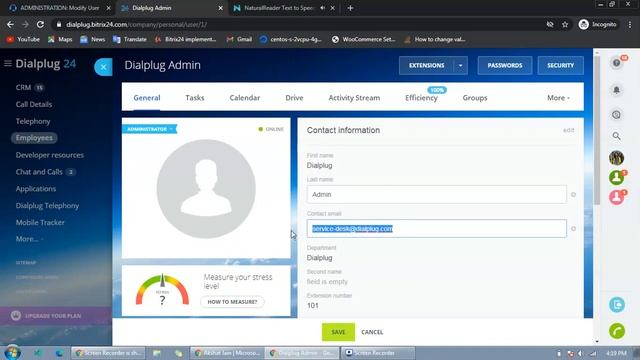Bookmark this page with star icon
This screenshot has width=640, height=360.
click(565, 24)
